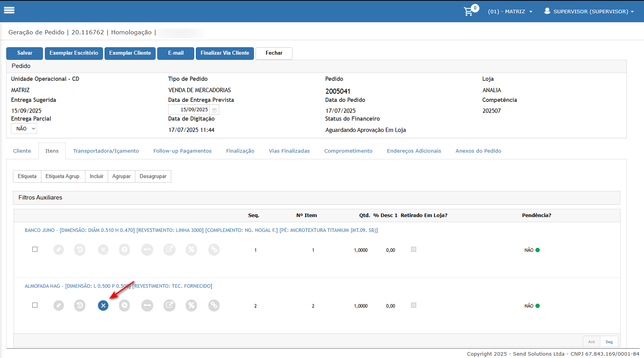Toggle Retirado Em Loja for ALMOFADA HAG
Image resolution: width=644 pixels, height=358 pixels.
[x=414, y=305]
